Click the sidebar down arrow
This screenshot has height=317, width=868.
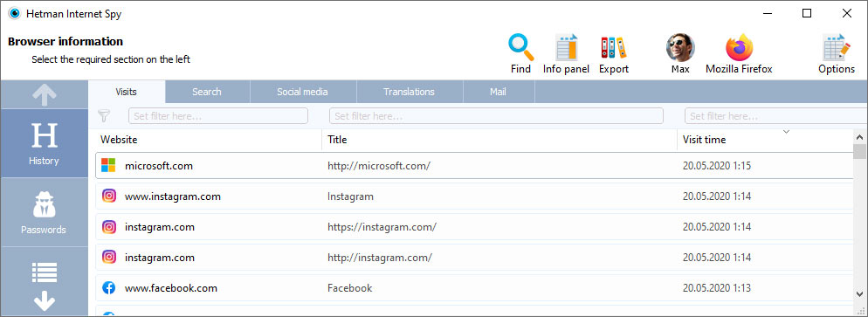45,301
